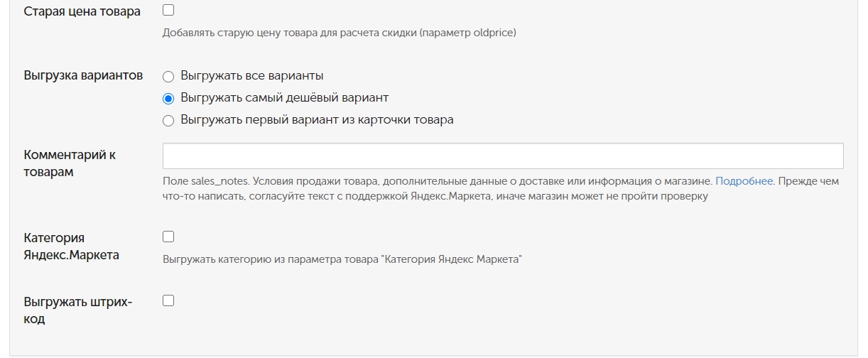The image size is (868, 358).
Task: Select the radio button for первый вариант из карточки
Action: pos(168,121)
